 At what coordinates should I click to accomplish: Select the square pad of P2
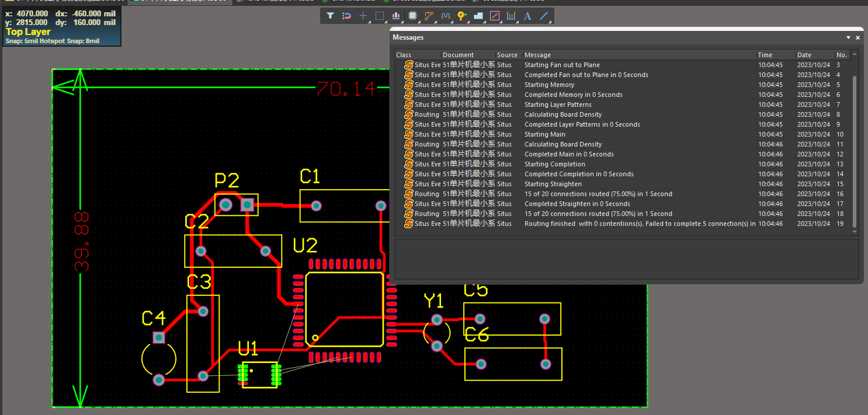pos(247,205)
